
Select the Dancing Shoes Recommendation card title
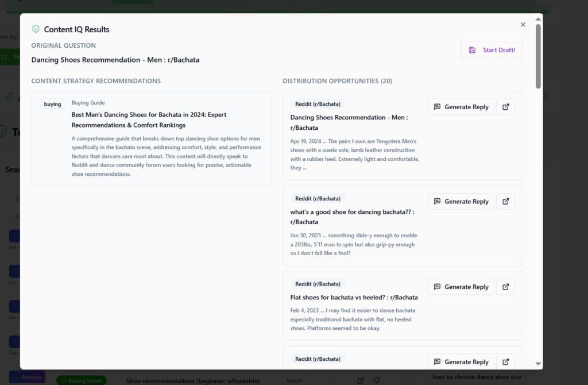[x=349, y=122]
